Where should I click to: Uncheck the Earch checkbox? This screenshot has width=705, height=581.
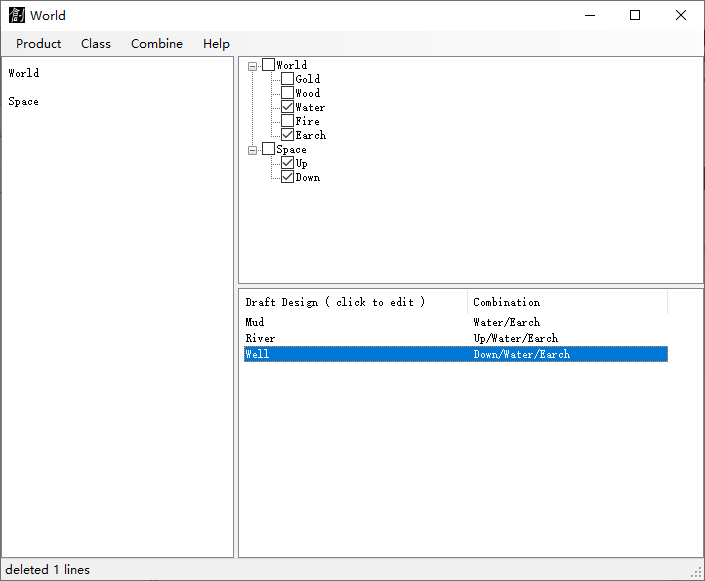(x=288, y=135)
